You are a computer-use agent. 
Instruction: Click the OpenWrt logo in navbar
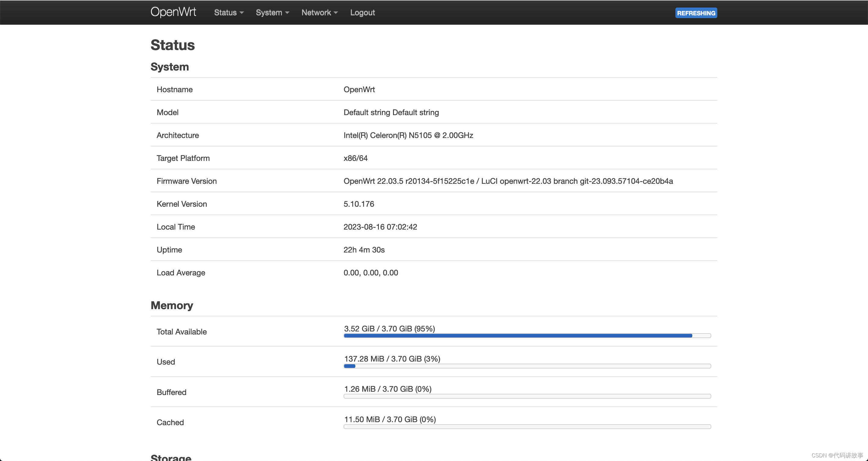(x=173, y=12)
